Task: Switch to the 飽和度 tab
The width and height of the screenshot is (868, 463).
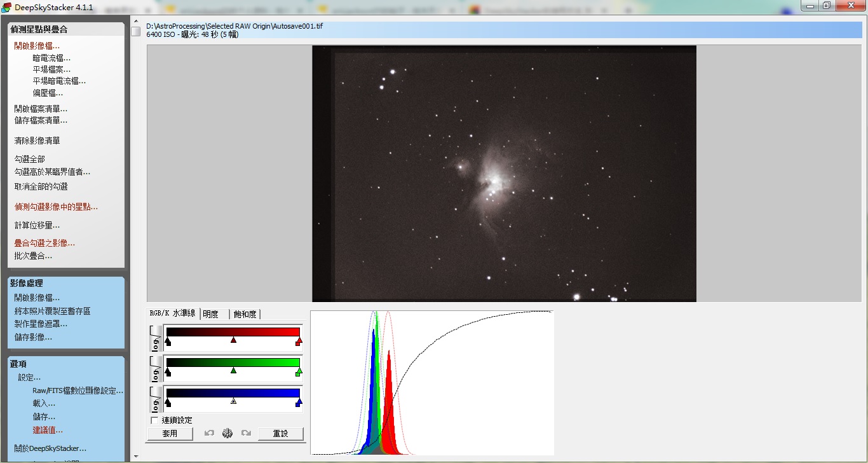Action: pos(245,314)
